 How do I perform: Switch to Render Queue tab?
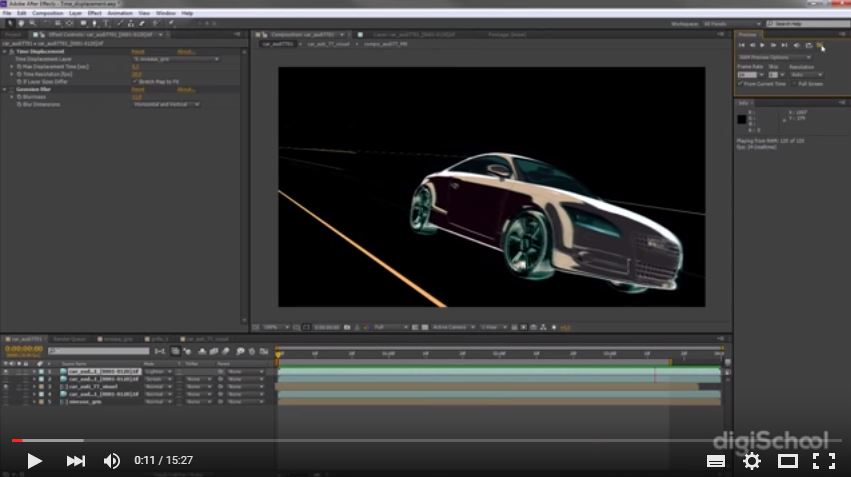coord(70,339)
